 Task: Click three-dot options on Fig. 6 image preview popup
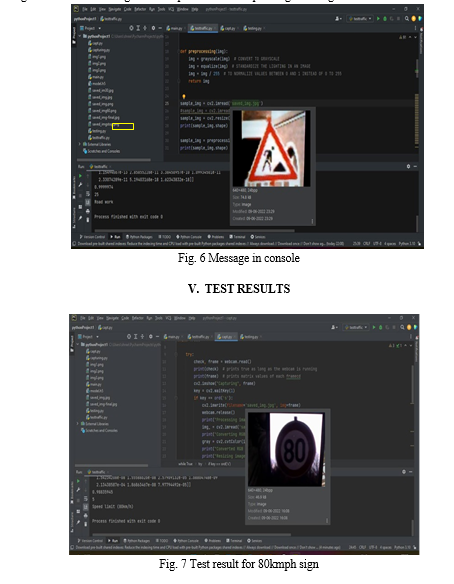[312, 221]
